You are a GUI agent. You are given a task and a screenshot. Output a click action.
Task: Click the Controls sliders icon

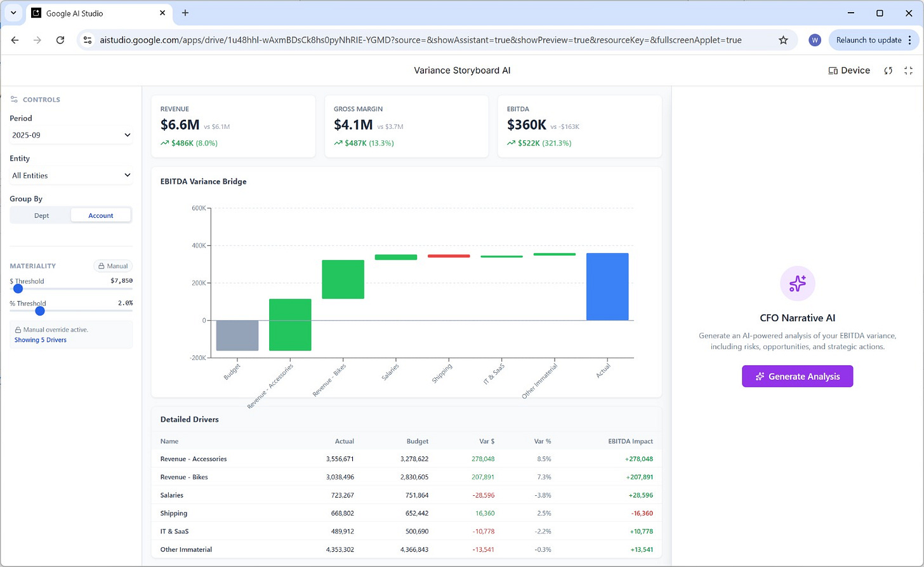pos(14,100)
